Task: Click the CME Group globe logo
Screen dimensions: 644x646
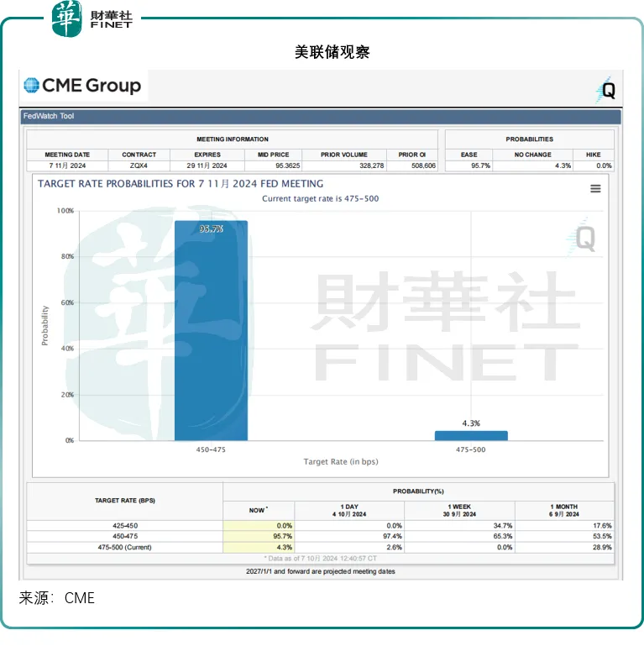Action: pyautogui.click(x=32, y=85)
